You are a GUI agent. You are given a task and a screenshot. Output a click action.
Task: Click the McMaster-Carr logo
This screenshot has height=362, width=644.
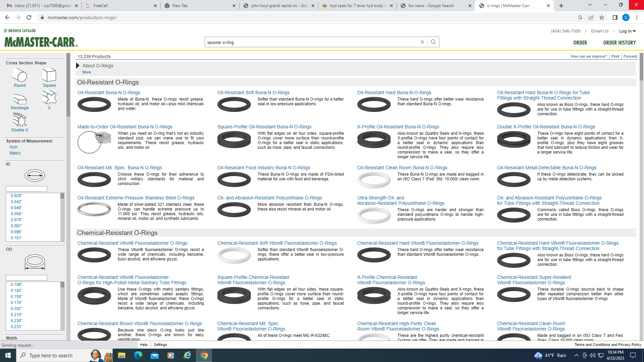pyautogui.click(x=41, y=42)
